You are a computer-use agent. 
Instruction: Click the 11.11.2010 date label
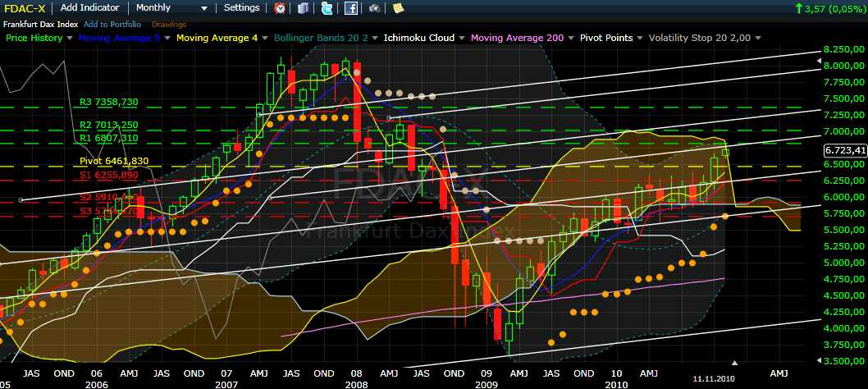(713, 378)
